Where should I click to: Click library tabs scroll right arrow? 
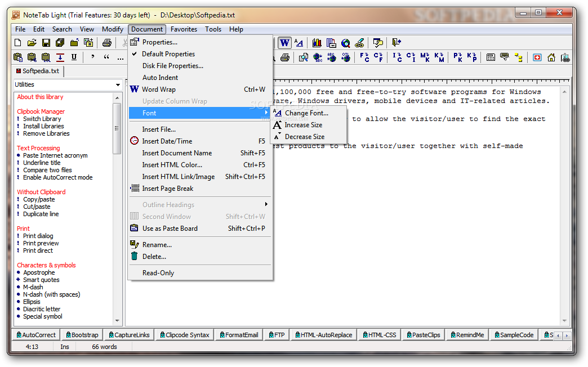567,335
